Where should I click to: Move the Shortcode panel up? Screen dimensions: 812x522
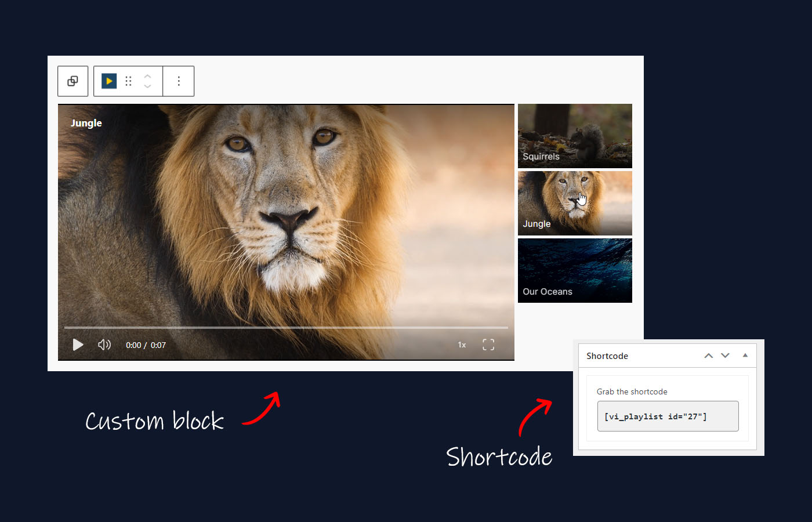[x=709, y=356]
